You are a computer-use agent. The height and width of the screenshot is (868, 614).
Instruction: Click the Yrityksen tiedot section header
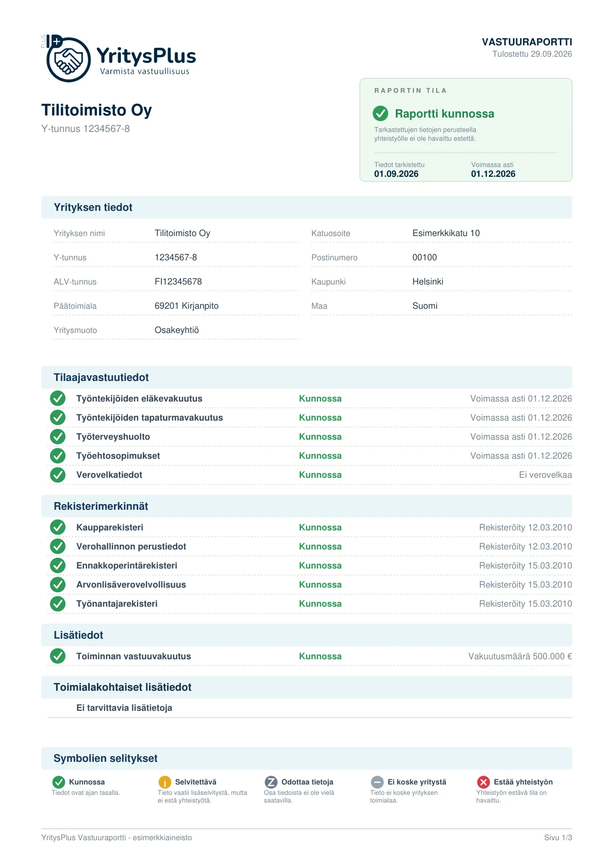[307, 207]
